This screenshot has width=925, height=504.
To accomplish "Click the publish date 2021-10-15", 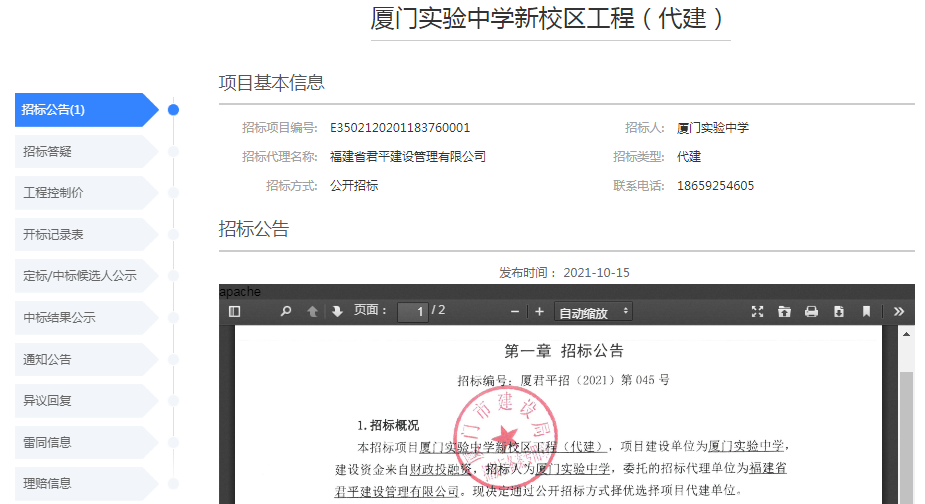I will [x=596, y=273].
